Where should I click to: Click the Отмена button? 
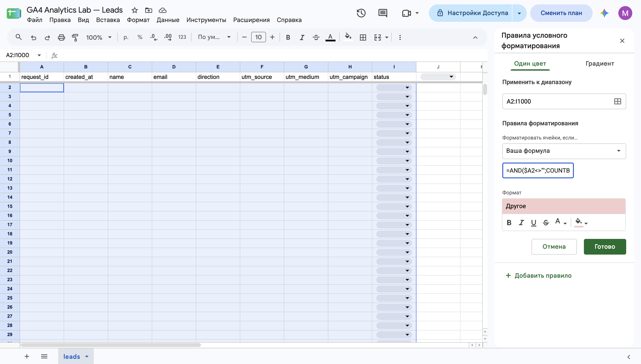click(x=554, y=247)
